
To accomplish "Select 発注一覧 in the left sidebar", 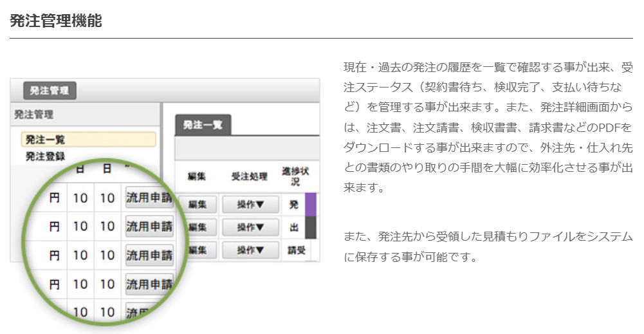I will pos(89,140).
